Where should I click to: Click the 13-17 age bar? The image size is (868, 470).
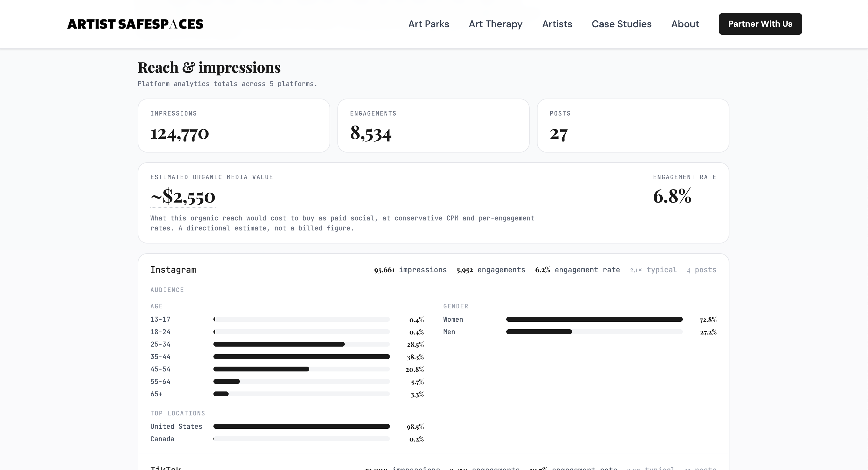pos(302,319)
